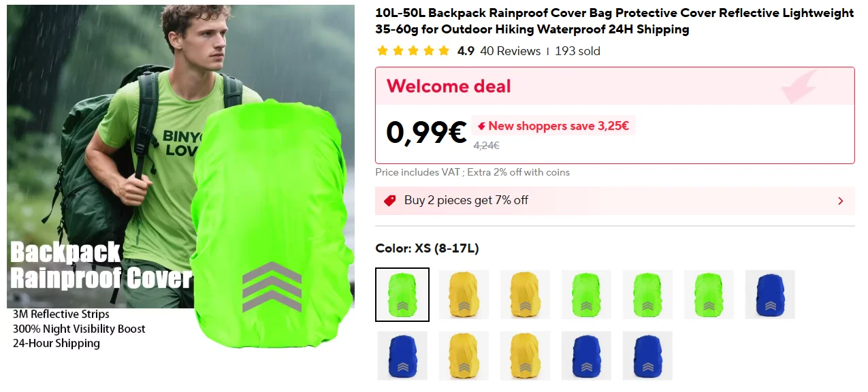Screen dimensions: 868x392
Task: Click the lightning bolt icon in Welcome deal banner
Action: [799, 86]
